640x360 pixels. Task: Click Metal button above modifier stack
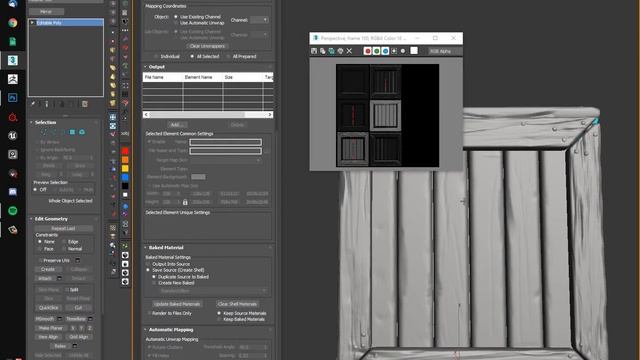point(46,12)
